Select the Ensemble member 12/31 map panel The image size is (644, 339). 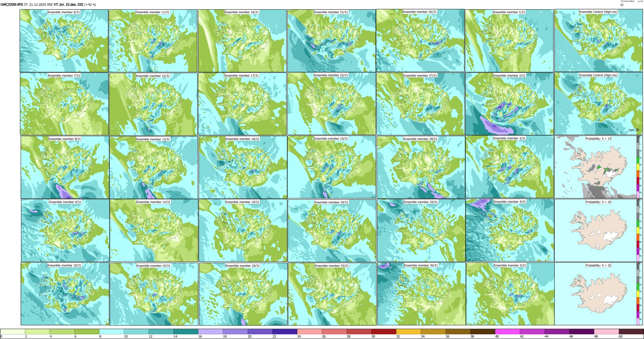(x=153, y=104)
